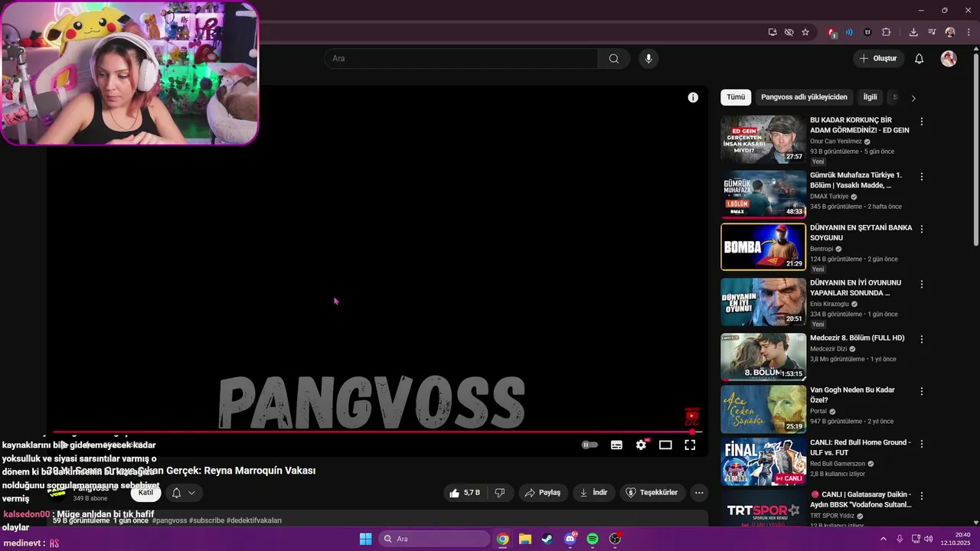Image resolution: width=980 pixels, height=551 pixels.
Task: Open YouTube notifications bell
Action: coord(919,59)
